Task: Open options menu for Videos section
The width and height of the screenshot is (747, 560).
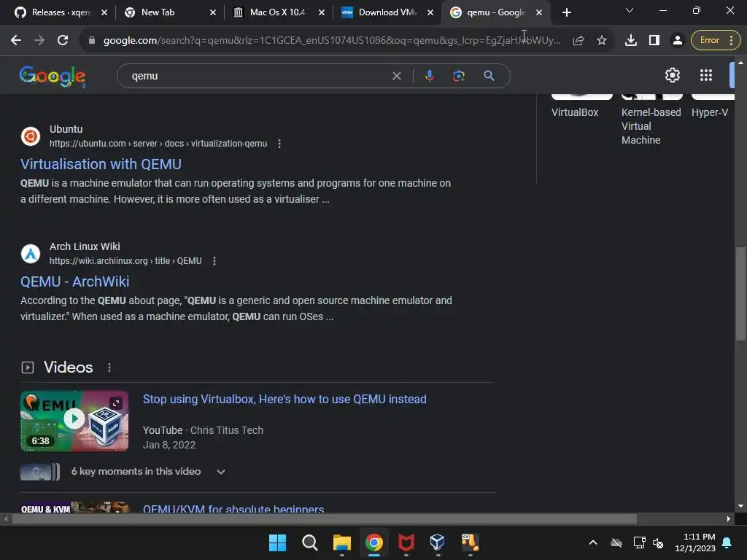Action: point(109,367)
